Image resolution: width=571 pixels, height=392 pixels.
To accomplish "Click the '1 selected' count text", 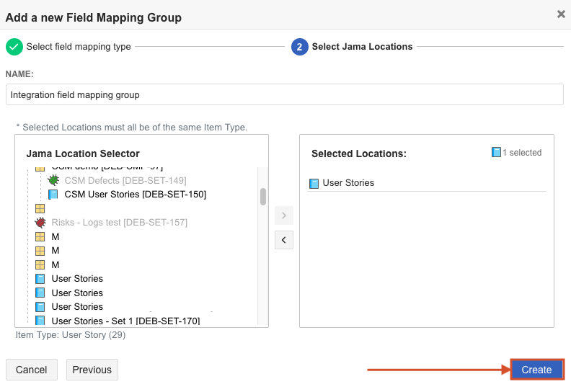I will click(x=522, y=153).
